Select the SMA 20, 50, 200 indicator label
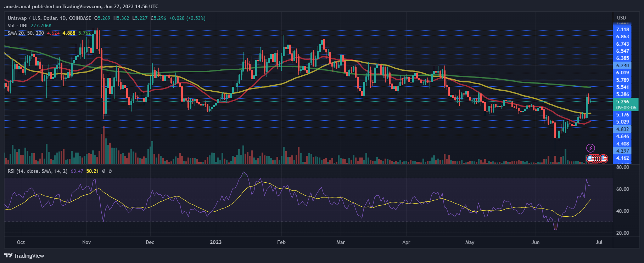Image resolution: width=644 pixels, height=263 pixels. [26, 33]
